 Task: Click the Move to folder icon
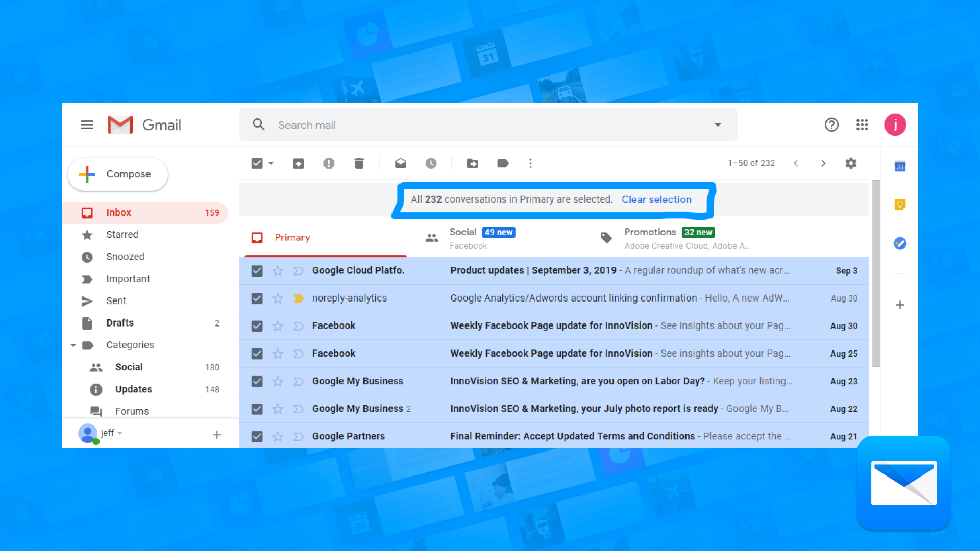pyautogui.click(x=473, y=163)
